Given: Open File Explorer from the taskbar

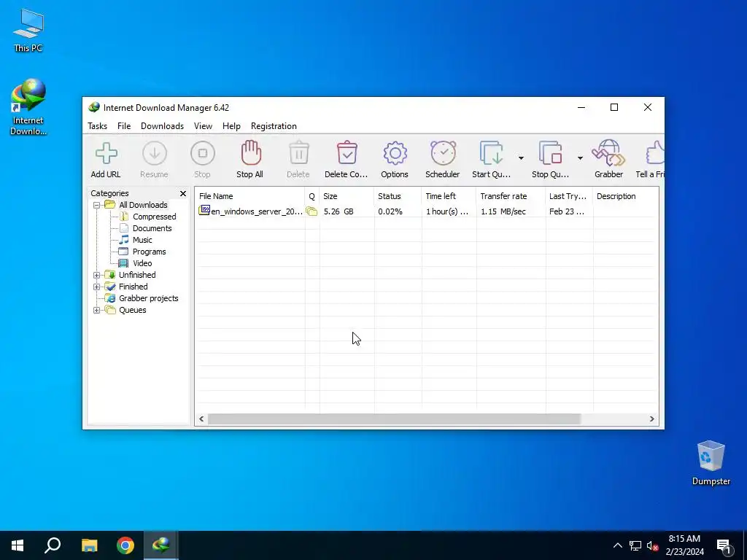Looking at the screenshot, I should click(89, 545).
